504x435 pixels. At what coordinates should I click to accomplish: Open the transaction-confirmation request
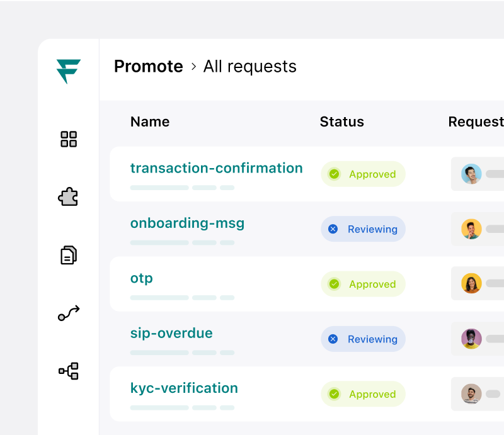216,168
